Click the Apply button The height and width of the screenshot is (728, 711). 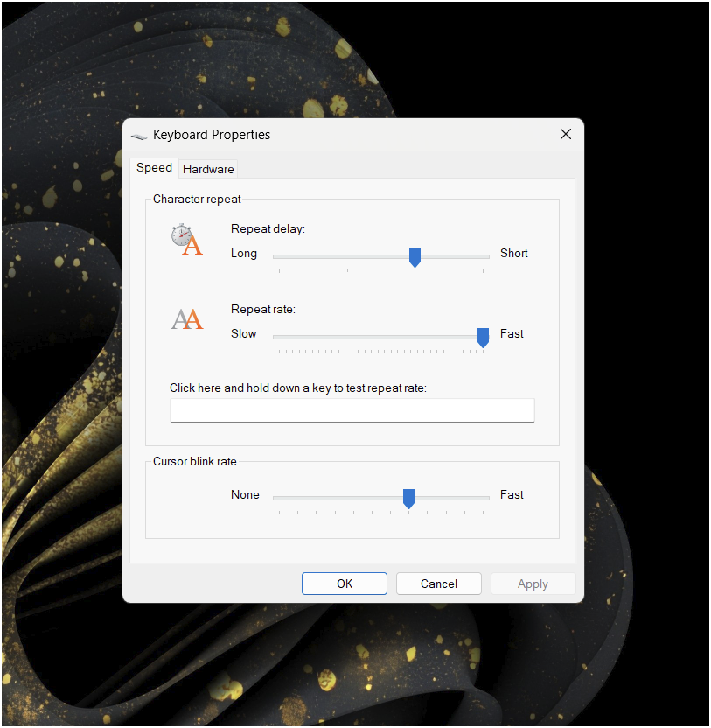(x=533, y=584)
